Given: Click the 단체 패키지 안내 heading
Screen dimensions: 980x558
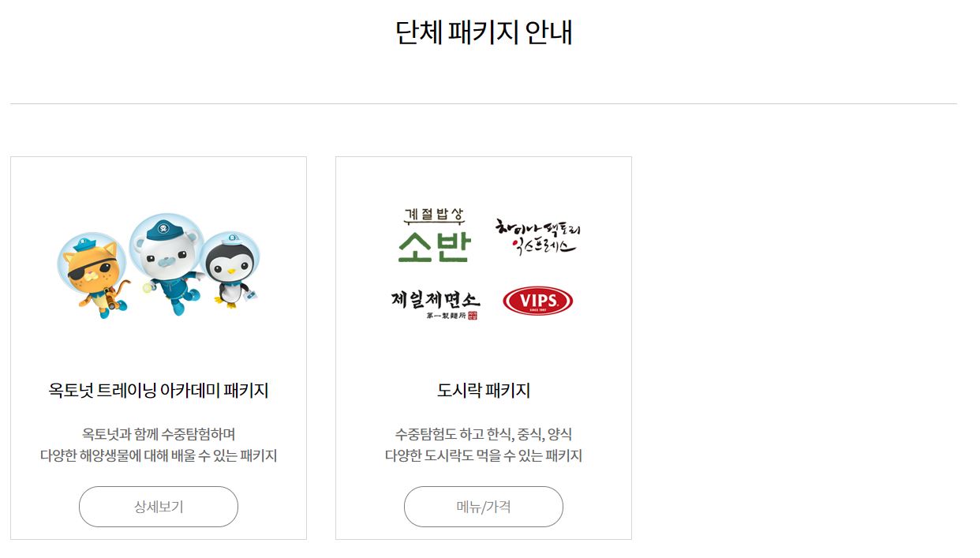Looking at the screenshot, I should [x=484, y=32].
